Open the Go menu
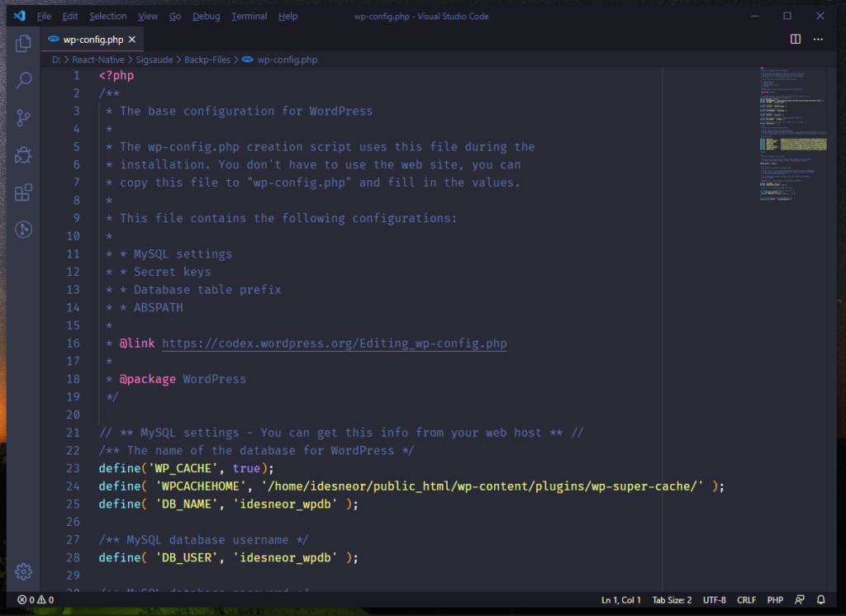Image resolution: width=846 pixels, height=616 pixels. coord(175,17)
